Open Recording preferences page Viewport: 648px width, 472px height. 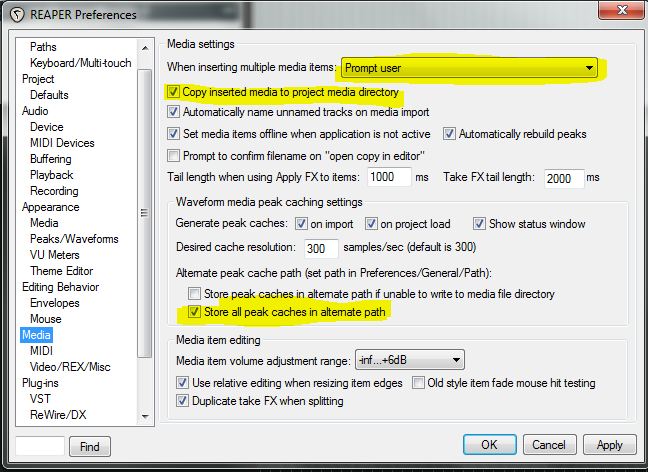(x=54, y=191)
